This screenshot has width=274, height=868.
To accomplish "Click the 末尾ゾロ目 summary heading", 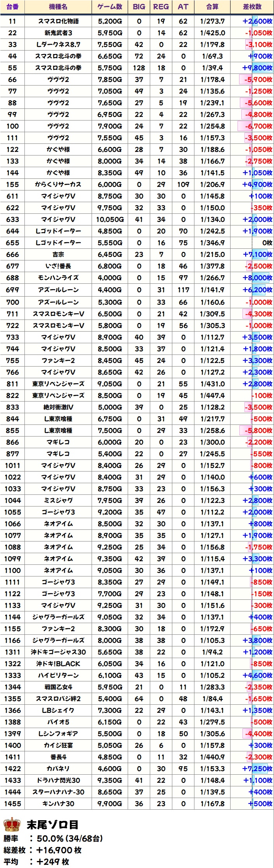I will tap(52, 824).
